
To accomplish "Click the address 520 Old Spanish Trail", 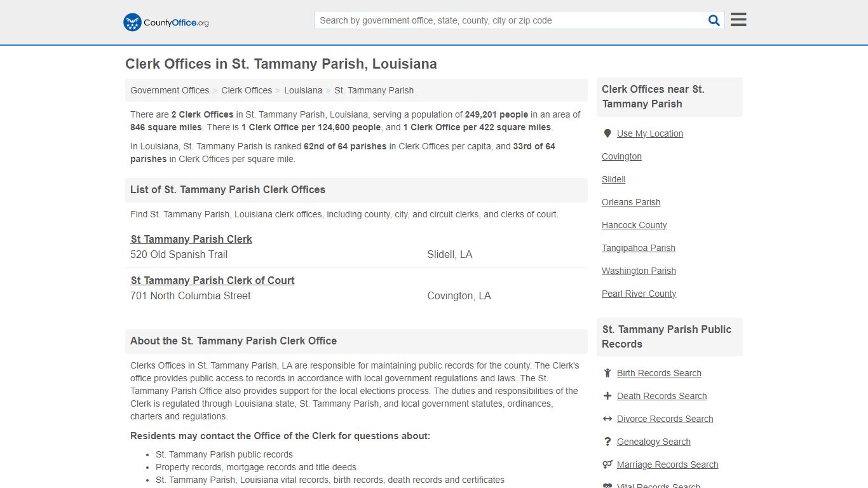I will click(179, 254).
